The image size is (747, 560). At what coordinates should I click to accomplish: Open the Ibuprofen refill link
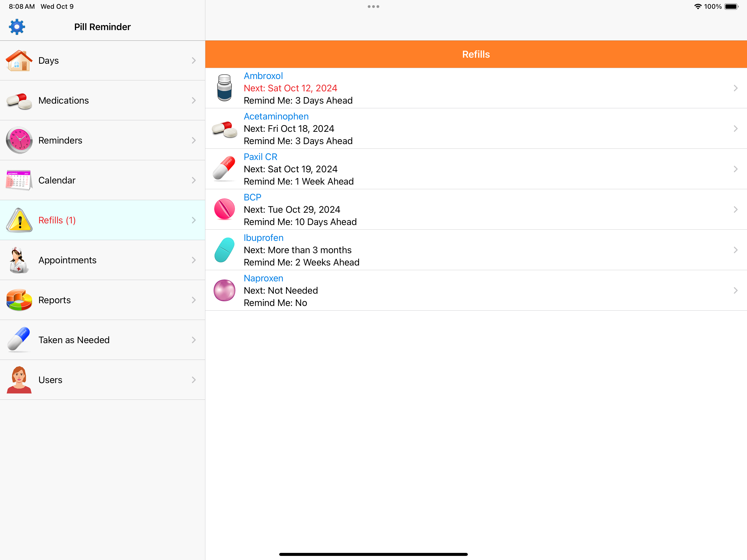[263, 238]
